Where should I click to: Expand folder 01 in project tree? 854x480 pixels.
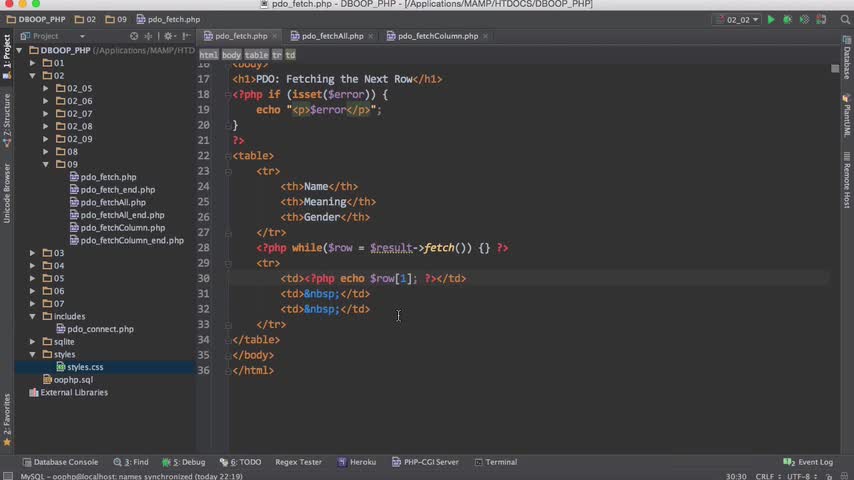coord(33,63)
